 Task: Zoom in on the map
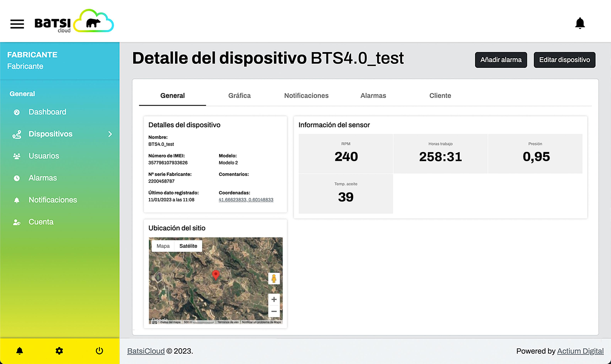pyautogui.click(x=274, y=299)
